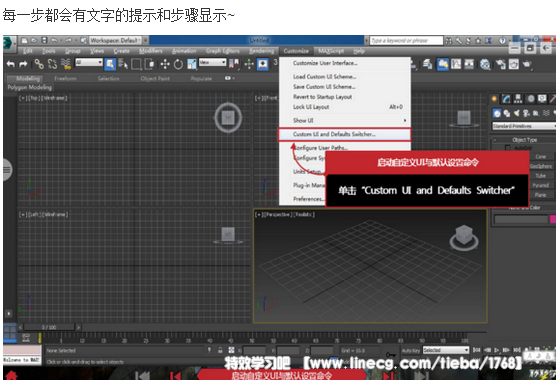
Task: Click the Save File quick-access icon
Action: click(x=44, y=40)
